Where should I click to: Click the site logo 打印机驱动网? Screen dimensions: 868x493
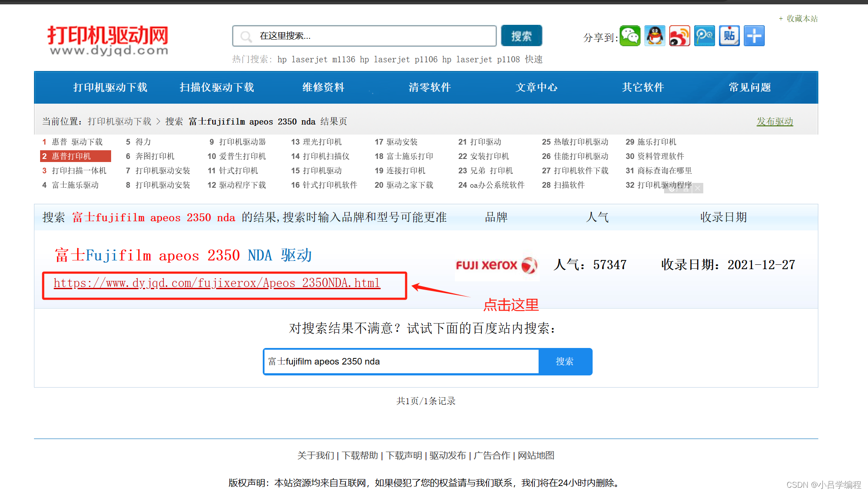[x=108, y=40]
